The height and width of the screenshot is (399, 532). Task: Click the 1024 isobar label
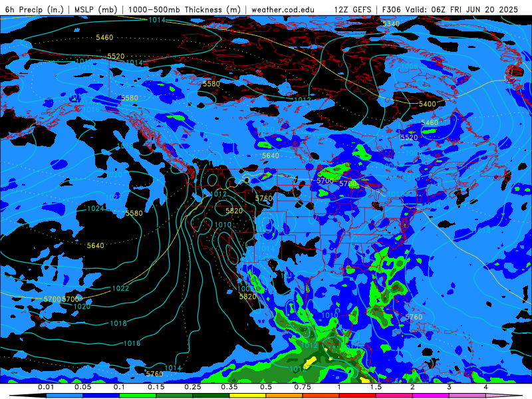tap(96, 208)
